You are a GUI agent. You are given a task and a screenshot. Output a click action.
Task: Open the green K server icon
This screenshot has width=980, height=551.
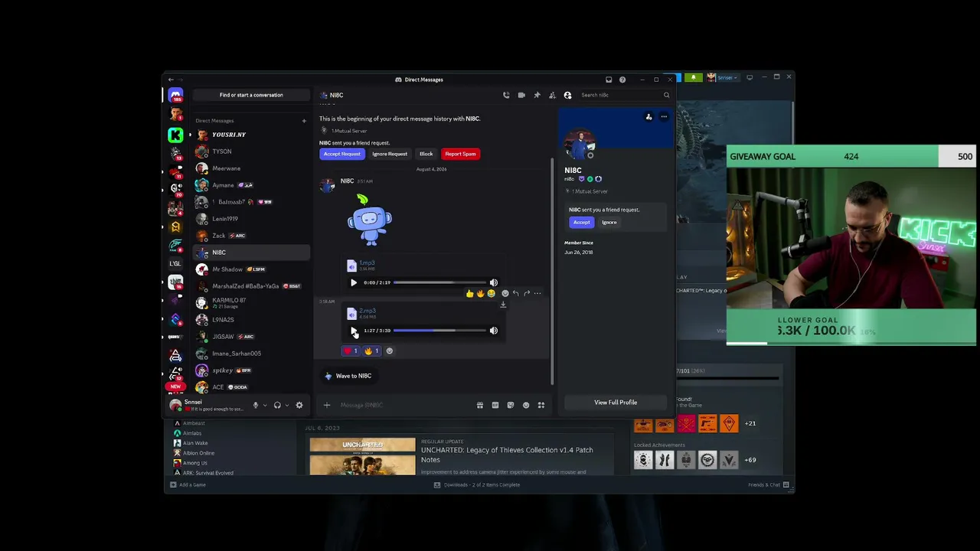point(175,135)
